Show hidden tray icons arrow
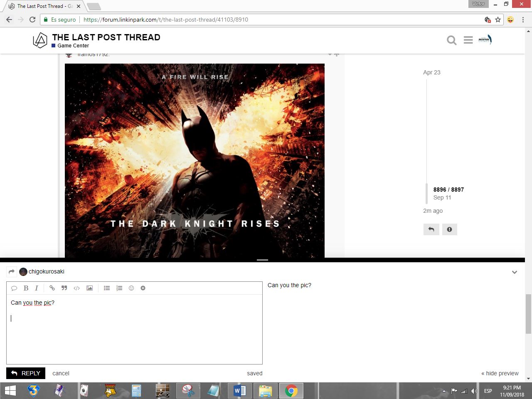Screen dimensions: 532x399 pos(444,391)
